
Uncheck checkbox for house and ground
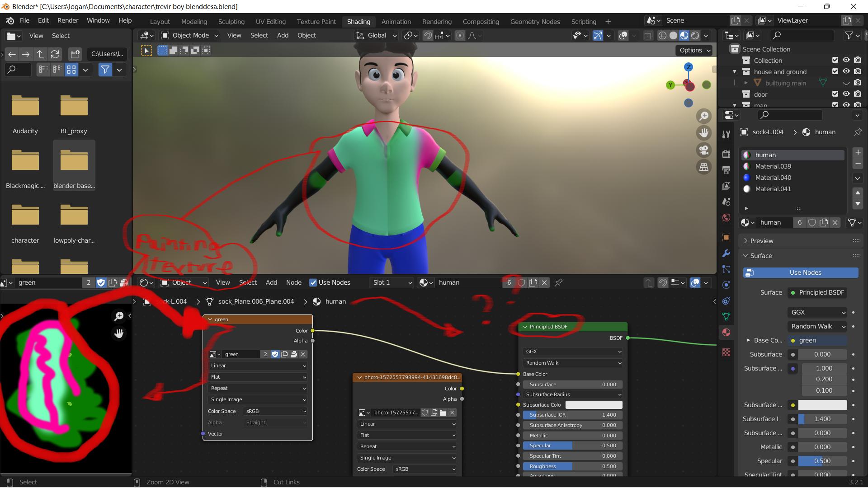tap(835, 71)
